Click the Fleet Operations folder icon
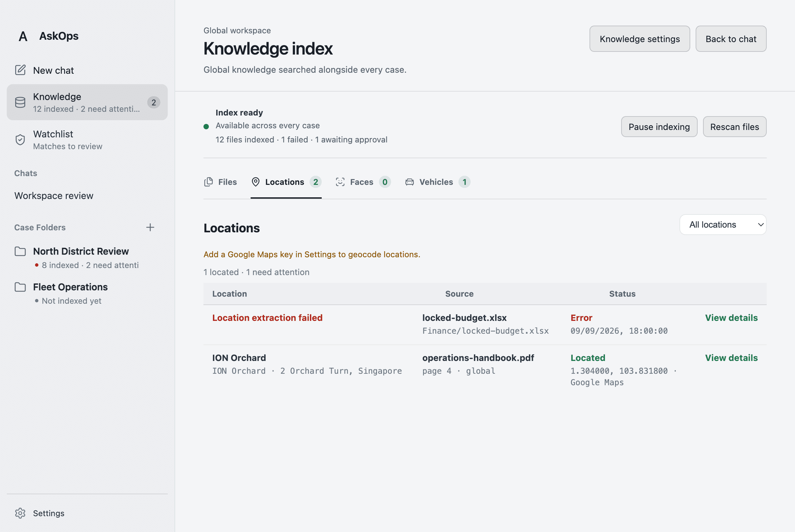This screenshot has width=795, height=532. 20,287
